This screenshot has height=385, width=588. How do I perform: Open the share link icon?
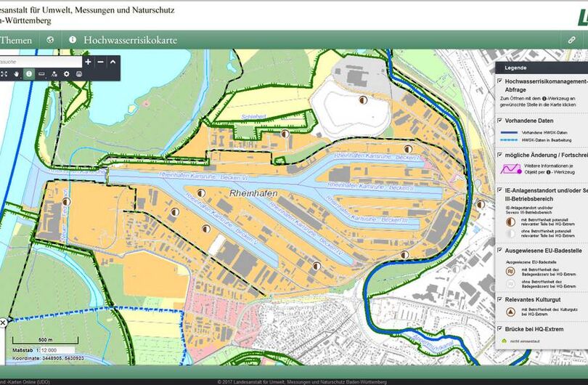(572, 40)
